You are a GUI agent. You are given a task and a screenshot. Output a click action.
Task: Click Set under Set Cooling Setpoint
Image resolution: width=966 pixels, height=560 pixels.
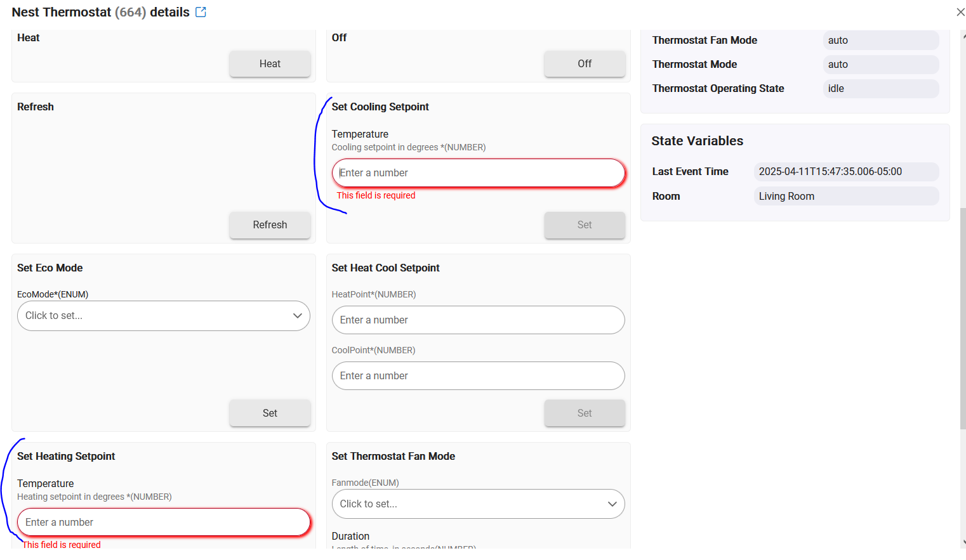click(x=585, y=225)
